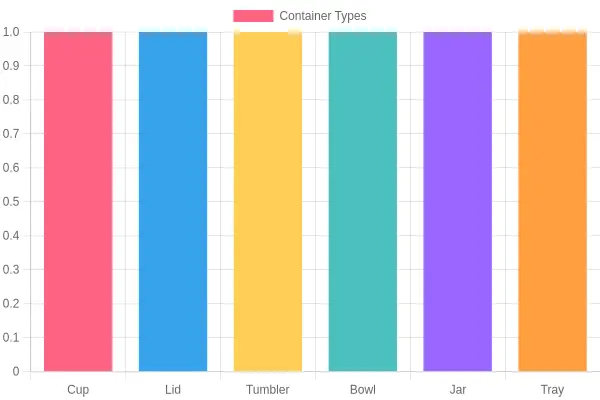
Task: Click the Cup axis label
Action: click(78, 390)
